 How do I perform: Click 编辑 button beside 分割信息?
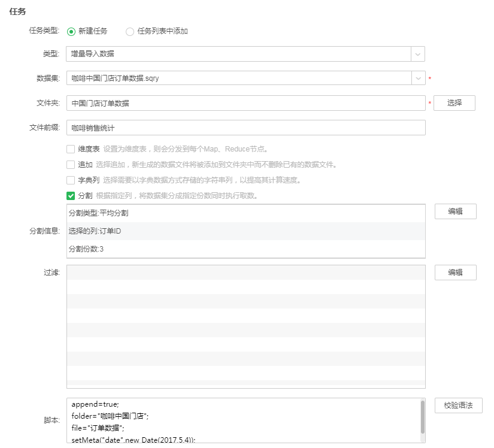click(x=456, y=211)
